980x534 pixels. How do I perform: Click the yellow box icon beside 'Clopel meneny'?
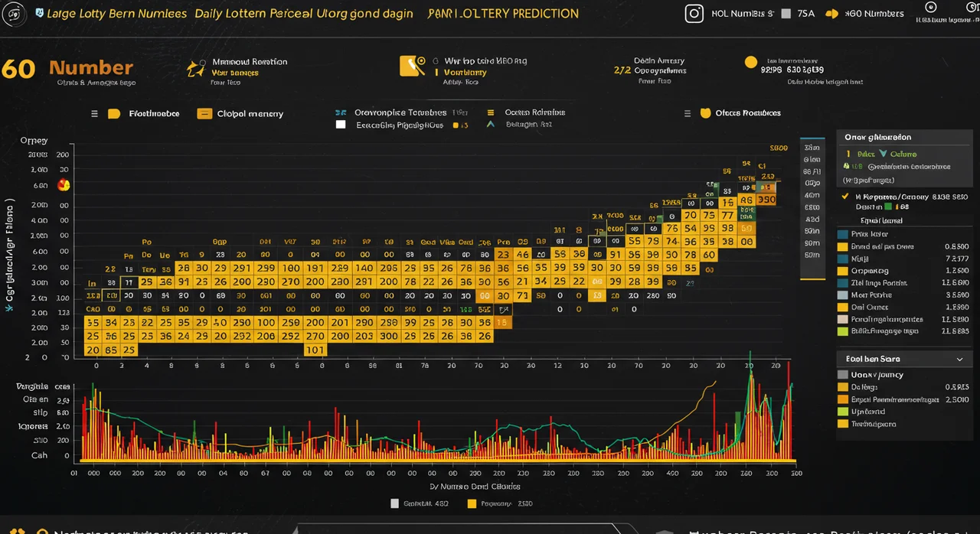204,114
